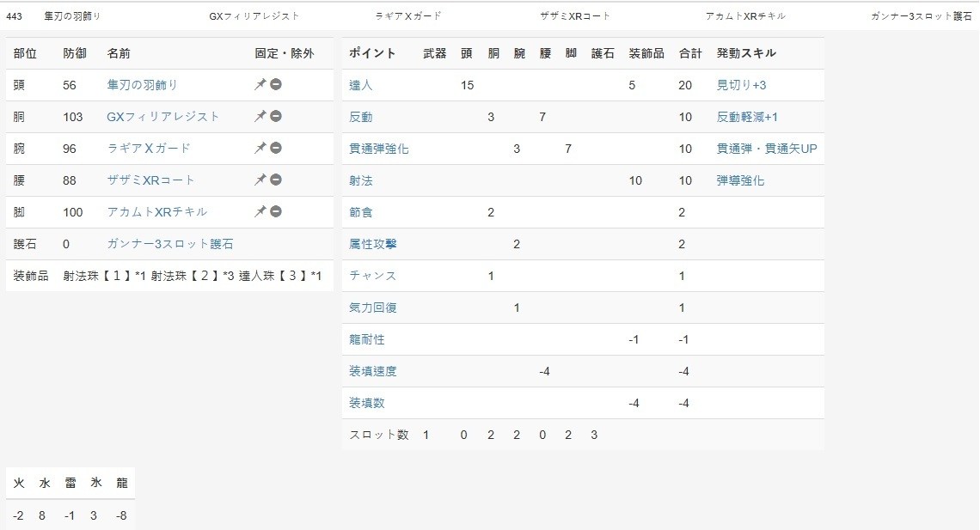
Task: Pin the ラギアXガード arm armor
Action: tap(260, 148)
